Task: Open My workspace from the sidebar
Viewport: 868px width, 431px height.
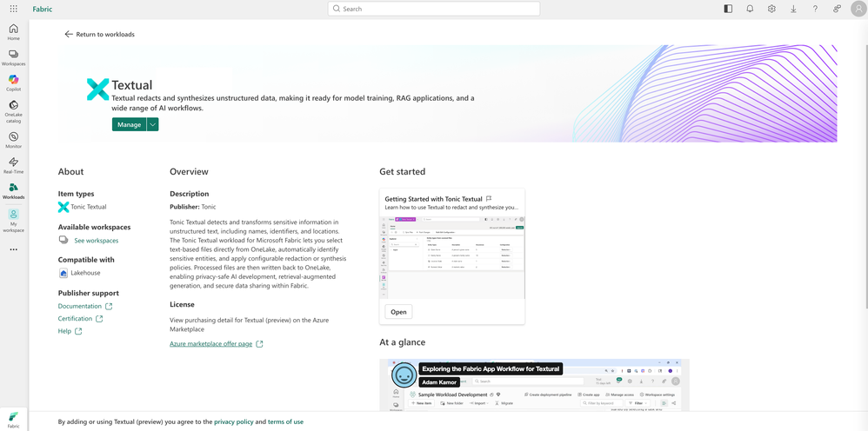Action: 13,220
